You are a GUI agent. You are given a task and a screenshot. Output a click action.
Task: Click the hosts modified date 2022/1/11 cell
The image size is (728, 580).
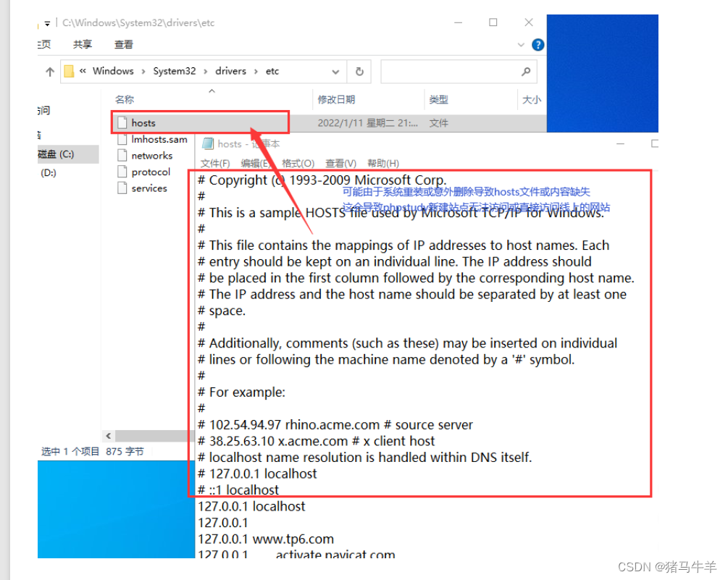pyautogui.click(x=368, y=123)
